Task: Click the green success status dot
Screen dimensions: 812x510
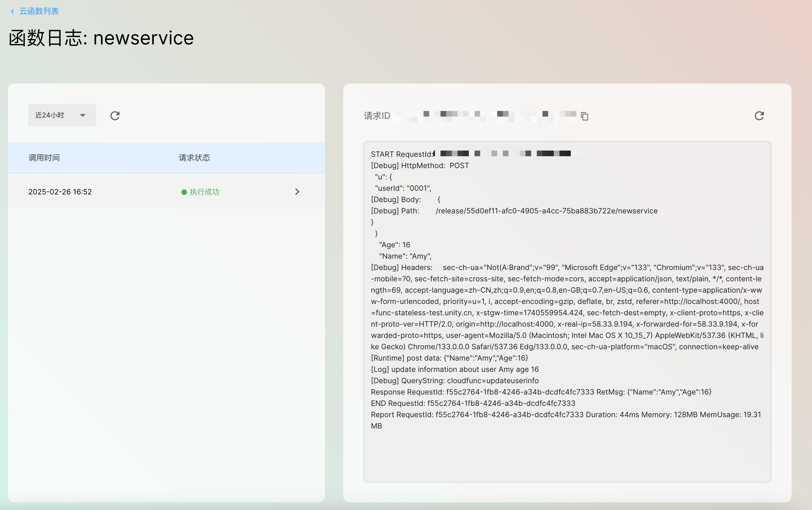Action: tap(184, 192)
